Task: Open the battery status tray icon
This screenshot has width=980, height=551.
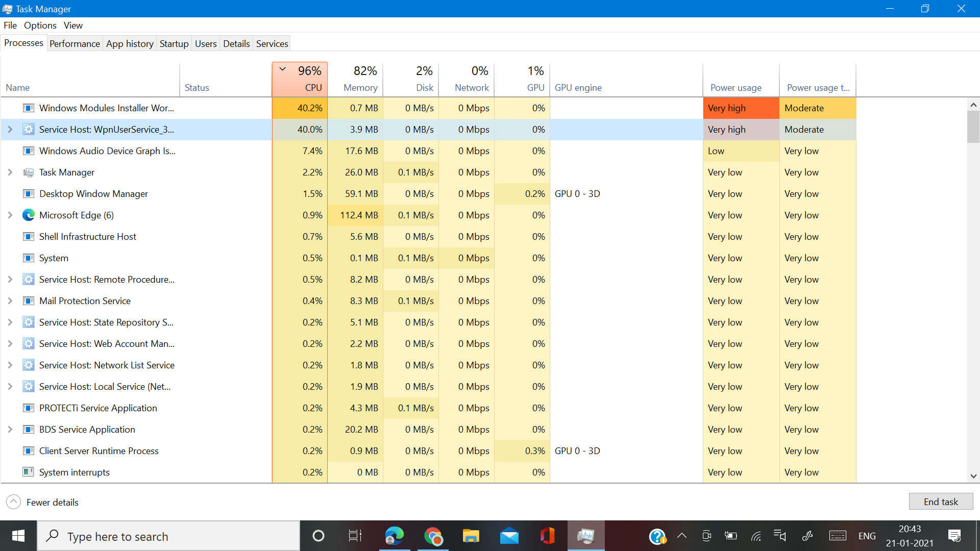Action: [x=731, y=536]
